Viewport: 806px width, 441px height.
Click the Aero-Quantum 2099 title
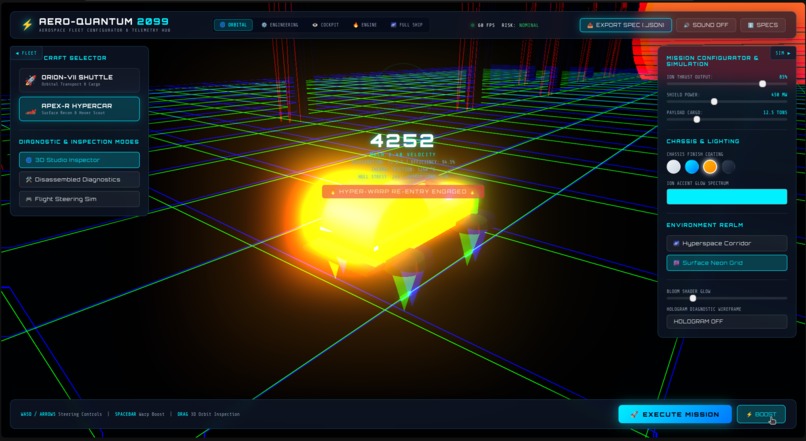pyautogui.click(x=104, y=22)
